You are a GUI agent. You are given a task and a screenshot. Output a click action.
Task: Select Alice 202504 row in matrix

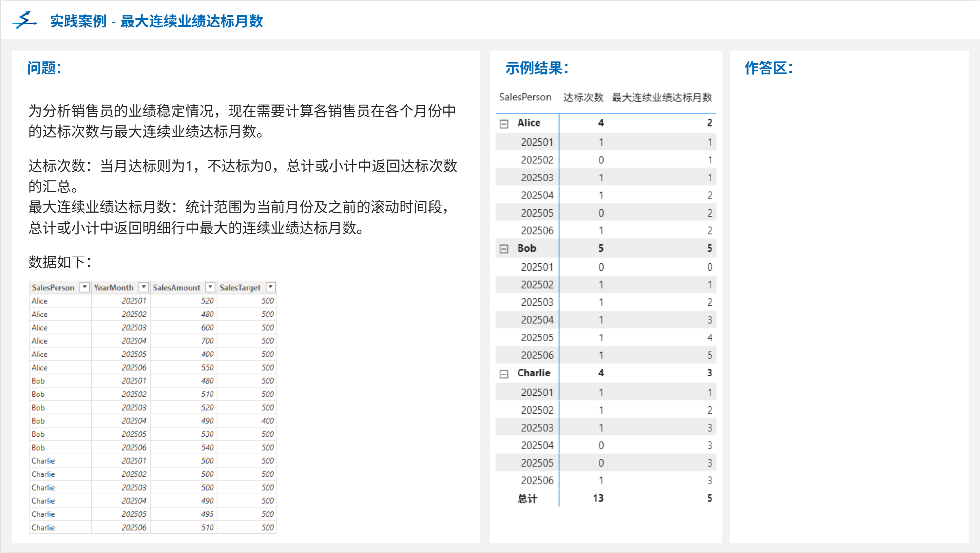coord(537,196)
